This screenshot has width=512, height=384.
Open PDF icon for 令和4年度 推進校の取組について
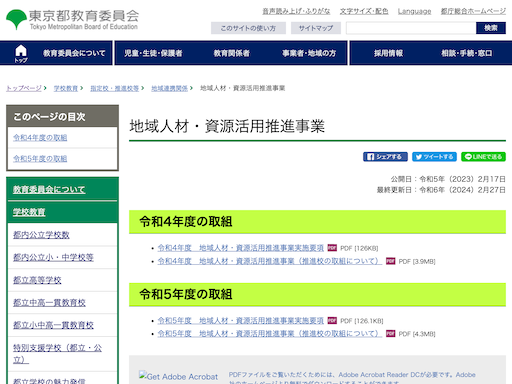click(390, 261)
